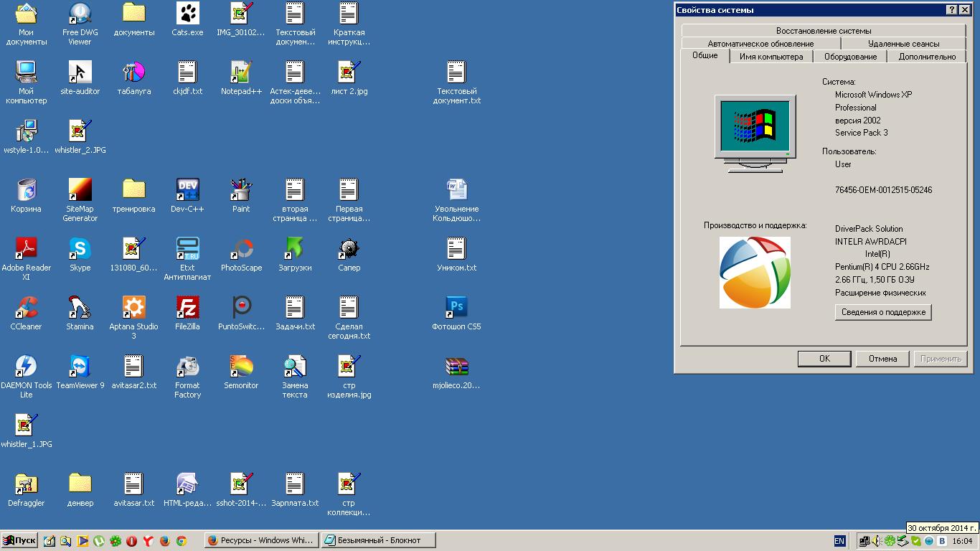Select the Увольнение Word document icon

[x=456, y=200]
